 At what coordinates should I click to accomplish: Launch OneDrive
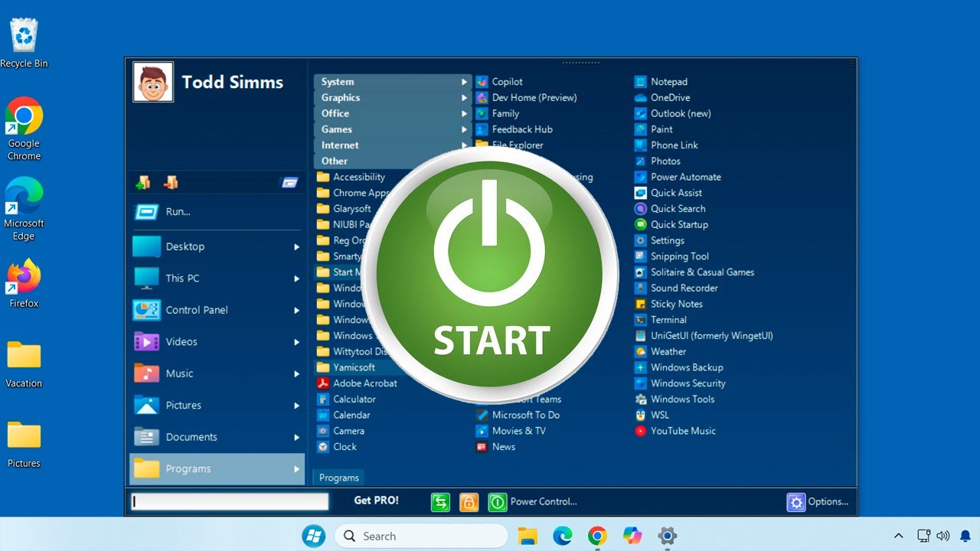click(662, 98)
